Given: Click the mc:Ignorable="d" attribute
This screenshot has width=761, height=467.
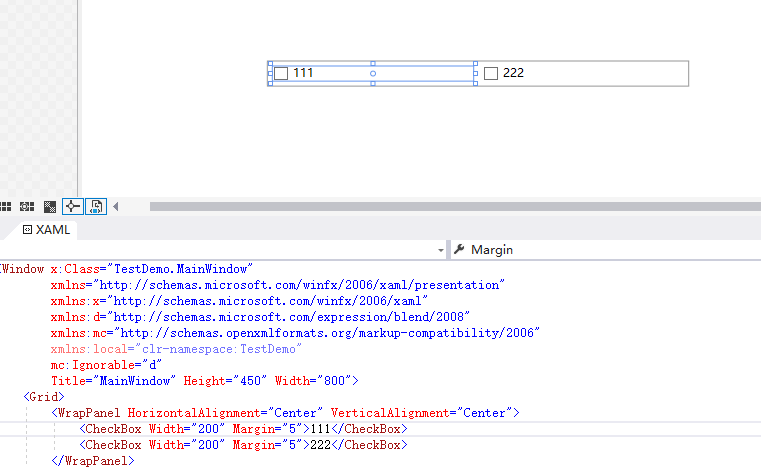Looking at the screenshot, I should click(106, 365).
